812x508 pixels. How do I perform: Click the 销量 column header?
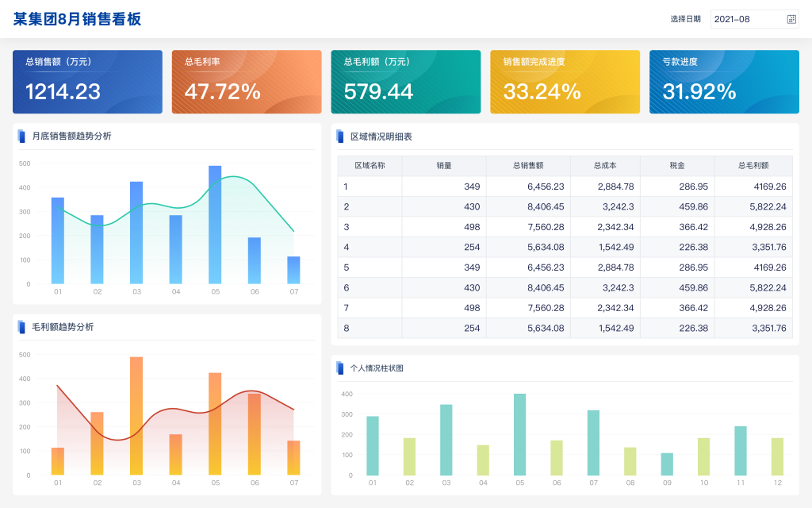pyautogui.click(x=444, y=166)
